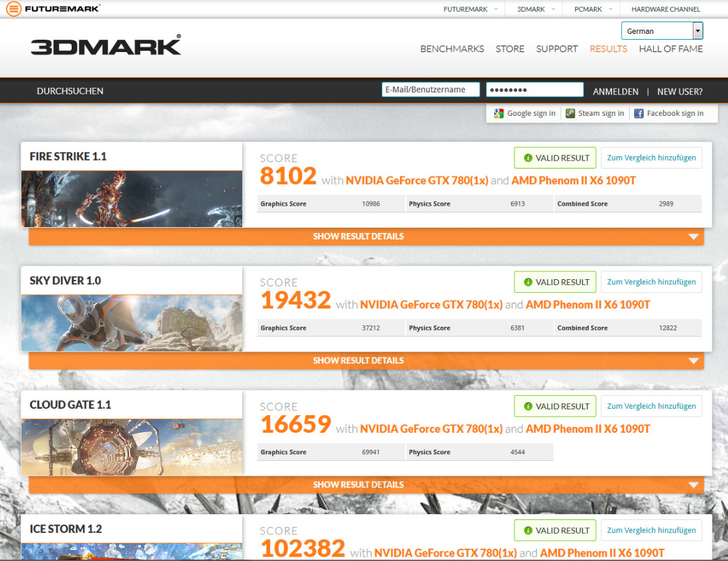The image size is (728, 561).
Task: Click Sky Diver Graphics Score value 37212
Action: point(371,328)
